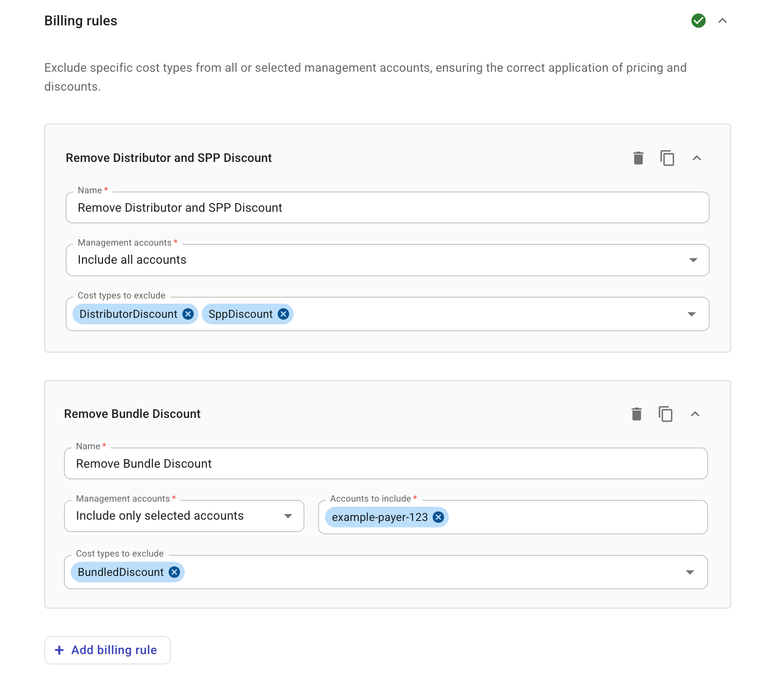Remove the SppDiscount chip
Viewport: 784px width, 676px height.
283,314
